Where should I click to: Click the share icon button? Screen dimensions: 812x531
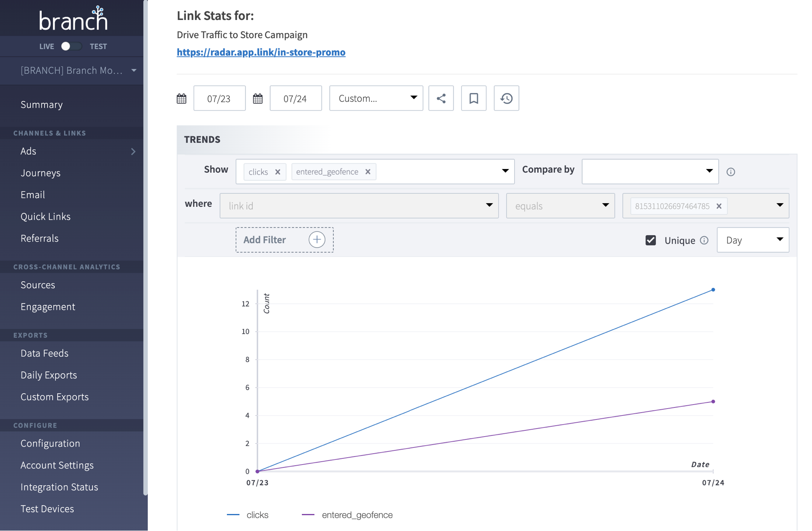click(441, 98)
